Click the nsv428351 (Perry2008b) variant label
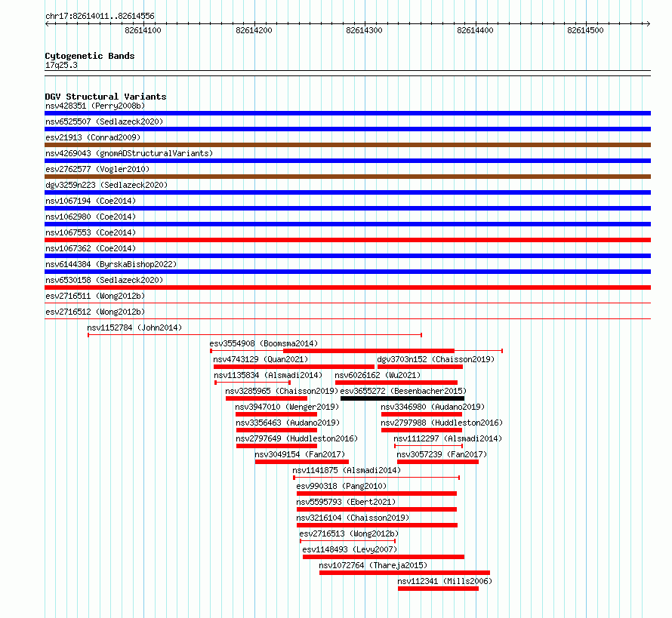672x618 pixels. [95, 106]
